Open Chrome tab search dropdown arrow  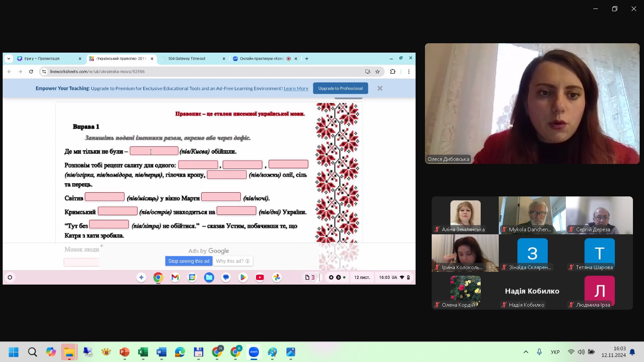[x=9, y=59]
